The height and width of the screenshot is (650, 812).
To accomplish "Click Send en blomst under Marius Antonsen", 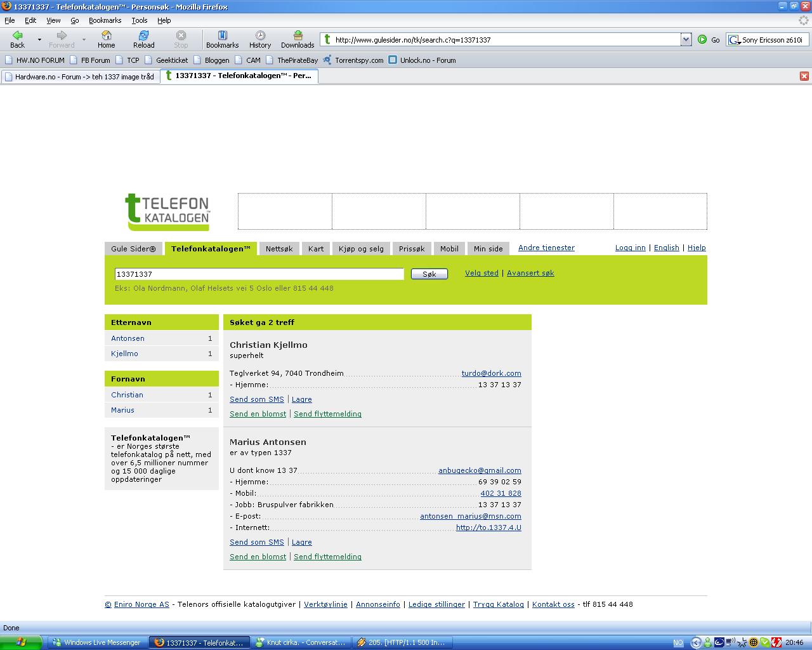I will tap(258, 557).
